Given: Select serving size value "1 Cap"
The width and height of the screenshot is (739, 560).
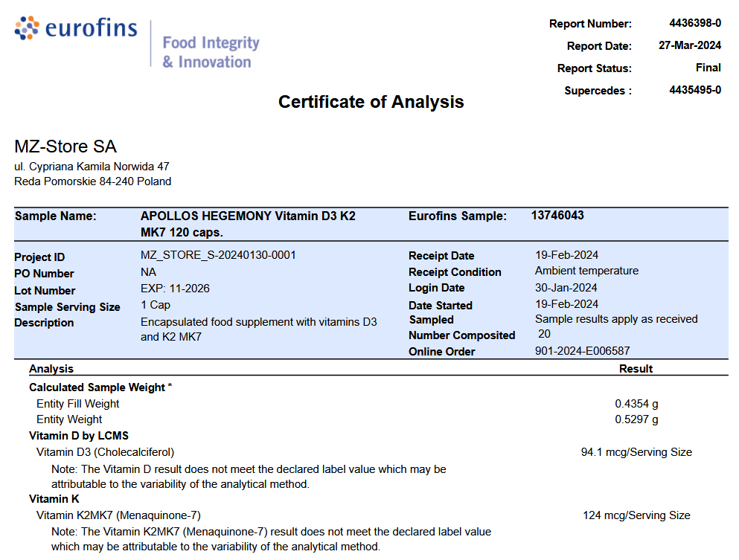Looking at the screenshot, I should tap(156, 305).
